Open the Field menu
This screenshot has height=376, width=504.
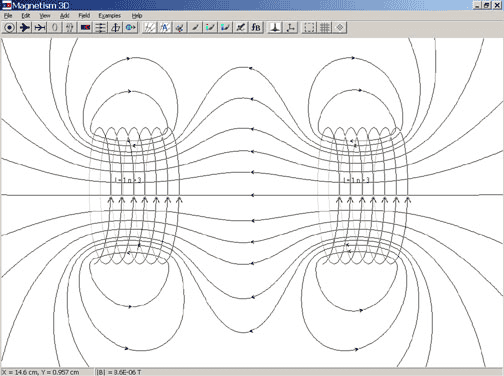tap(84, 16)
